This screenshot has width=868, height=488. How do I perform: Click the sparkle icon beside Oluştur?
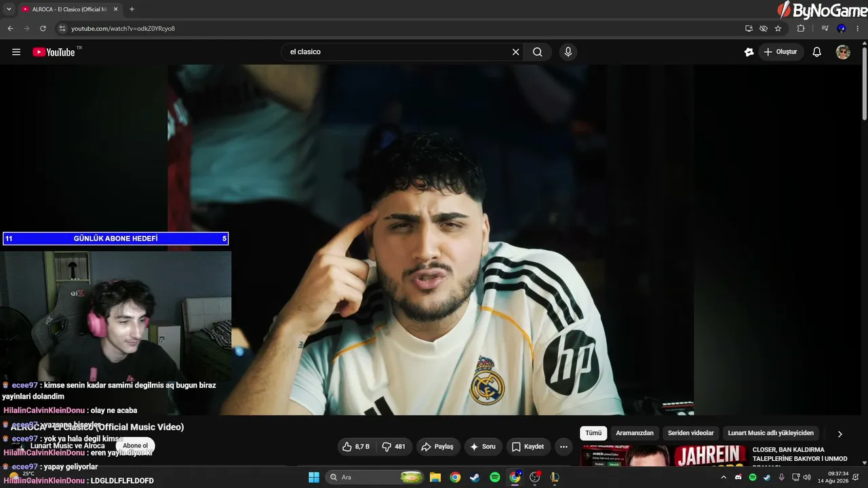pyautogui.click(x=749, y=52)
